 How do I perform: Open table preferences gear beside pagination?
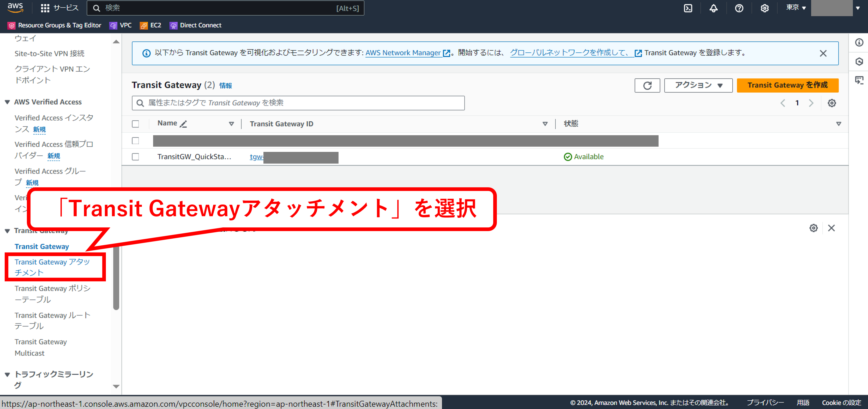click(831, 103)
